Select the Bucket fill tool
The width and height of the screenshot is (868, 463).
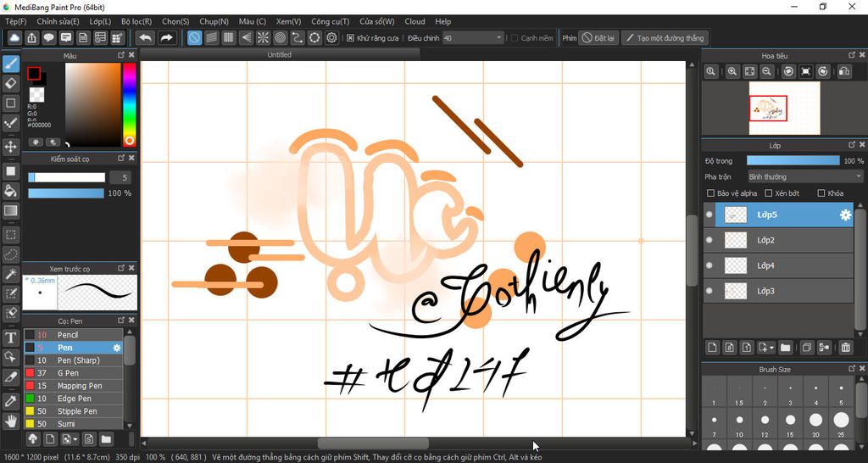pyautogui.click(x=10, y=191)
